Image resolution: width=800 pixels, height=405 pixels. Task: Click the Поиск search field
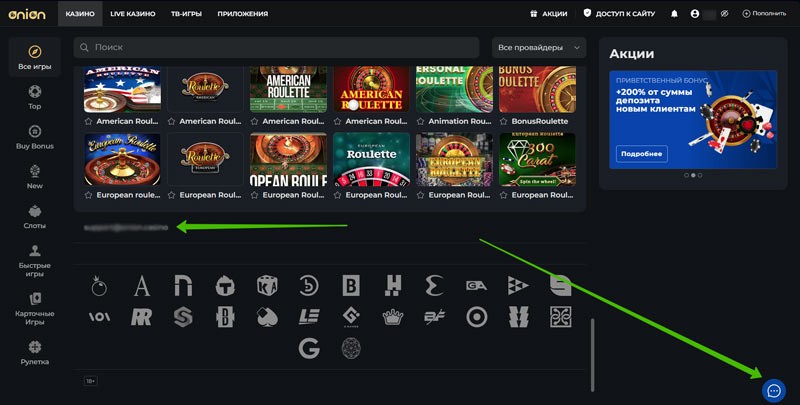pyautogui.click(x=280, y=48)
